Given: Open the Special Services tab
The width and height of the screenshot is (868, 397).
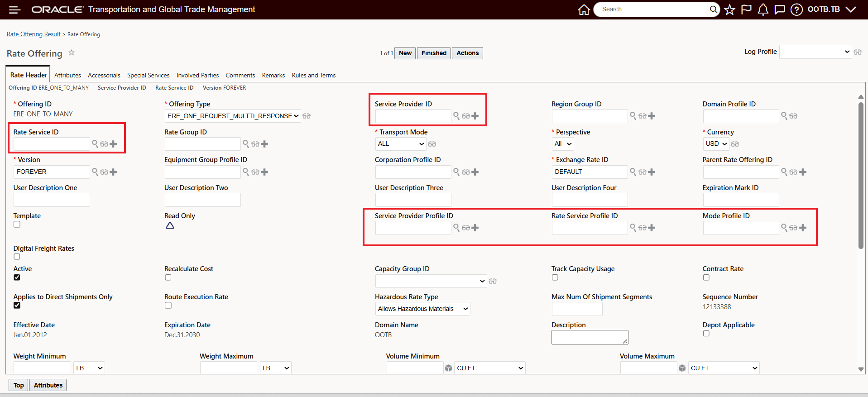Looking at the screenshot, I should click(x=148, y=75).
